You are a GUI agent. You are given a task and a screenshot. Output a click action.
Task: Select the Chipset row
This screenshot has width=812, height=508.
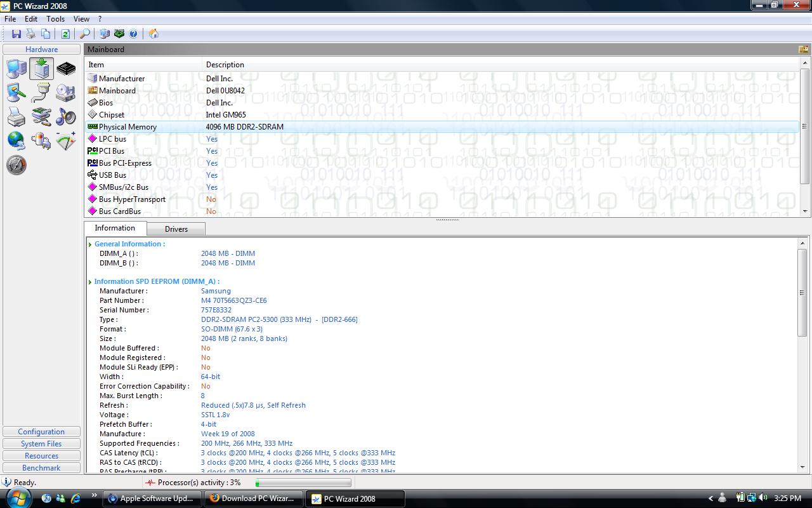(442, 115)
